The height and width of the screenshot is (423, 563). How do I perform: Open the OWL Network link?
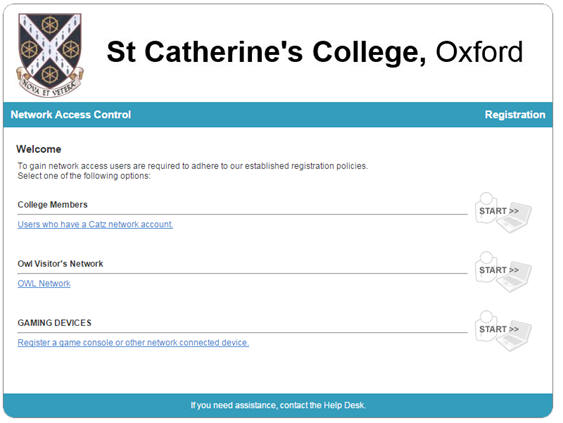(x=44, y=284)
